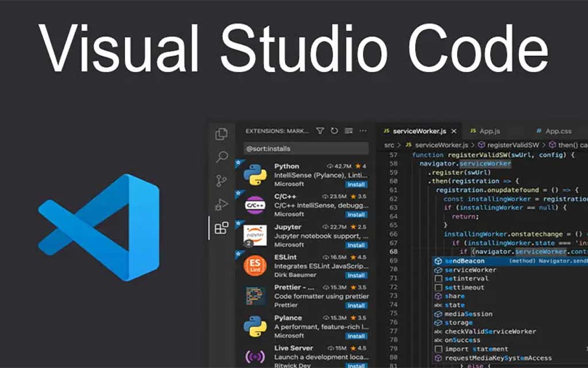Viewport: 588px width, 368px height.
Task: Open the Prettier extension's icon thumbnail
Action: (255, 296)
